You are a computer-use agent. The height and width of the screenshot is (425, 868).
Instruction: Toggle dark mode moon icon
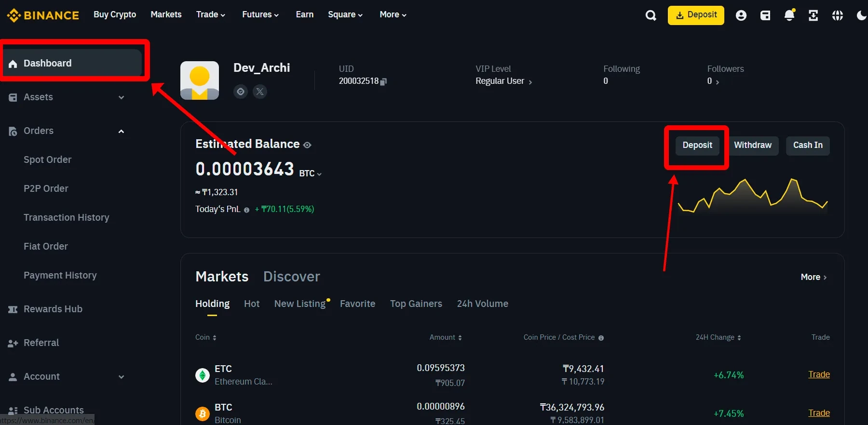click(861, 15)
